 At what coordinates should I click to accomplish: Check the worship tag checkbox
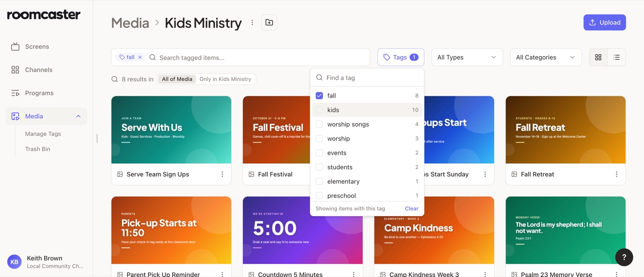tap(319, 139)
